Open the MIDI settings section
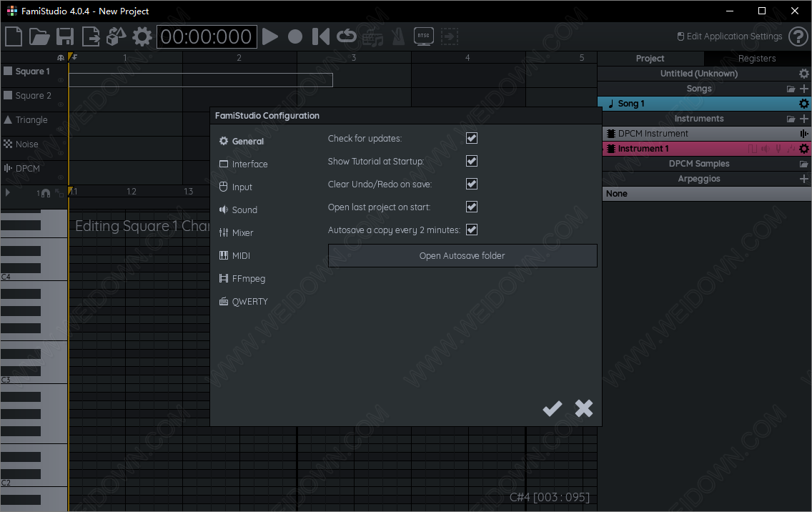Image resolution: width=812 pixels, height=512 pixels. (x=234, y=255)
